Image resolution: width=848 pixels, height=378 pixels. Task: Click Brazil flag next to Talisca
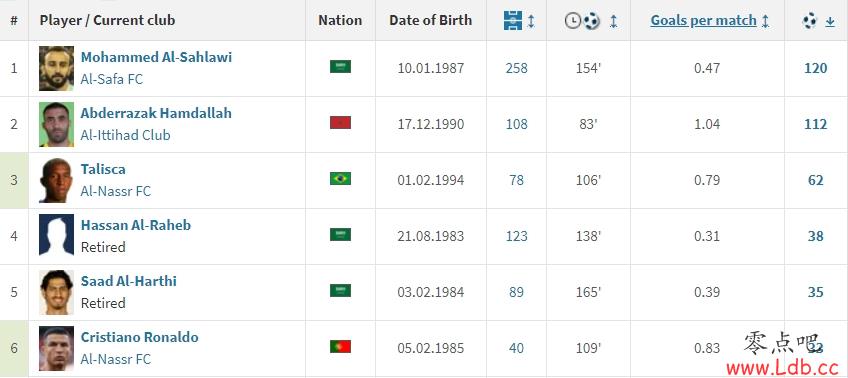pos(340,178)
